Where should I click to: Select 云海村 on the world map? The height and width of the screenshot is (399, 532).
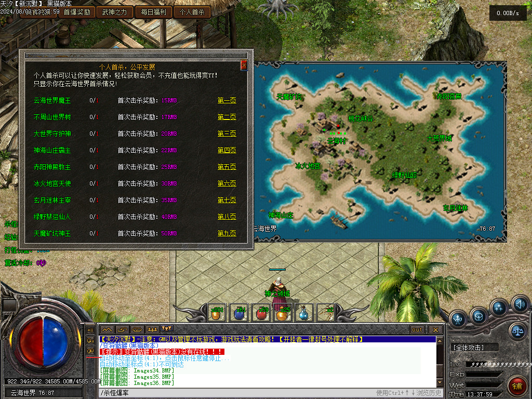click(x=337, y=141)
